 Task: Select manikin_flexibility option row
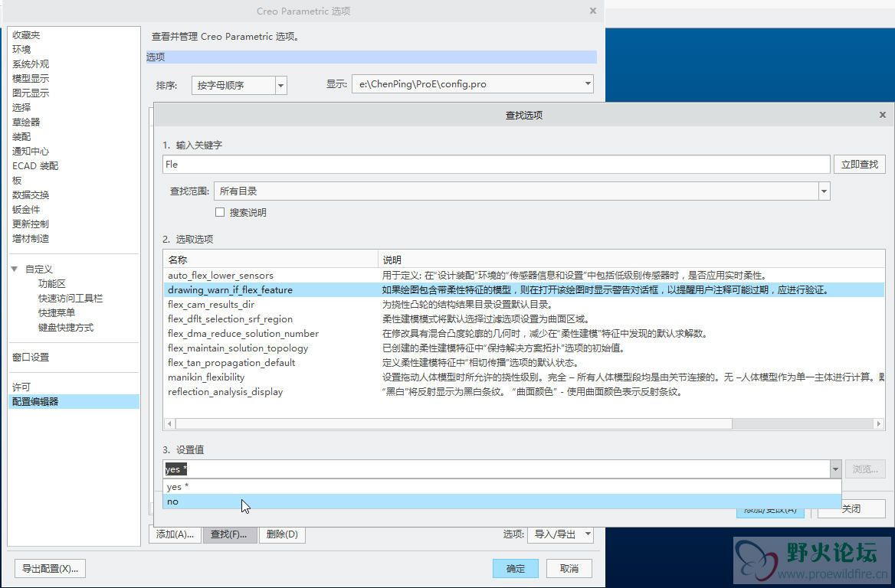coord(524,377)
